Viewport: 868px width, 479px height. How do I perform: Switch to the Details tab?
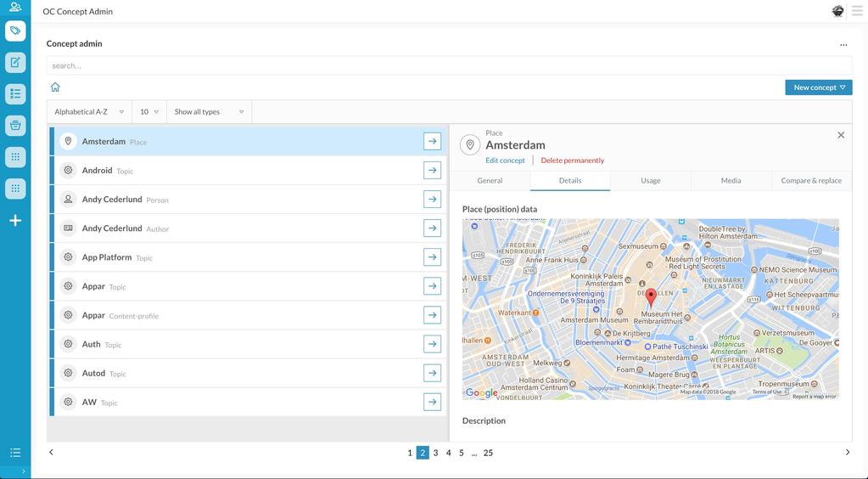pos(570,181)
